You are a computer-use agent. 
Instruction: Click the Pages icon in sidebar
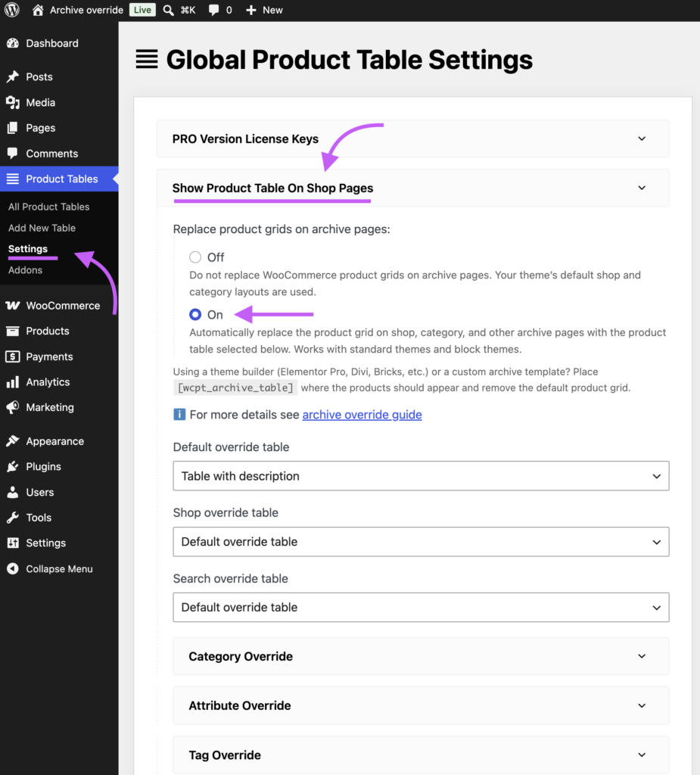coord(13,128)
